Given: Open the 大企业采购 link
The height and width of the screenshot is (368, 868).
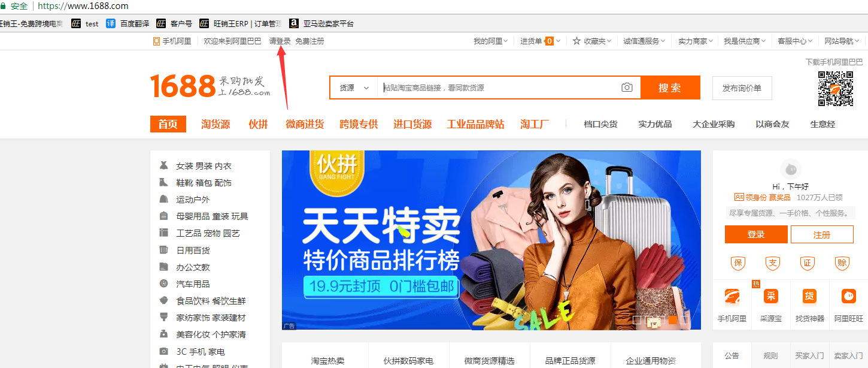Looking at the screenshot, I should point(714,124).
